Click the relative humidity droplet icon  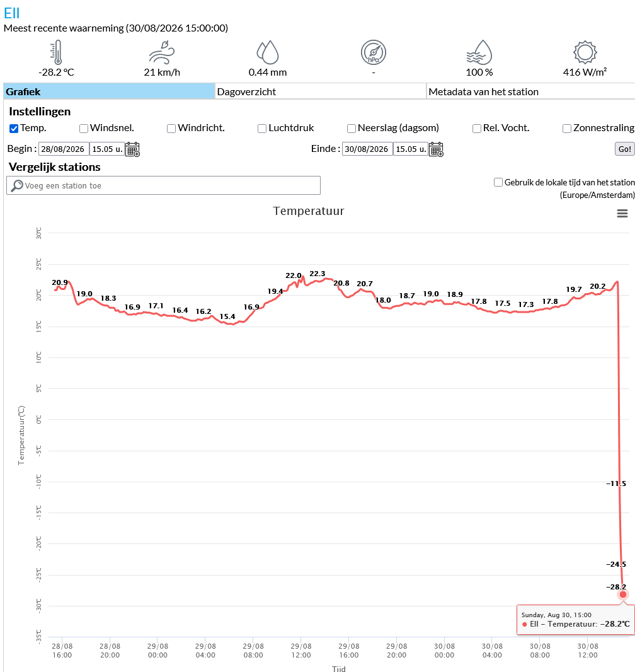(x=479, y=52)
